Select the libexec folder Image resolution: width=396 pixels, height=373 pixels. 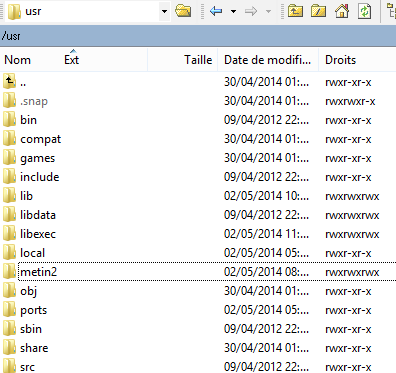tap(198, 234)
